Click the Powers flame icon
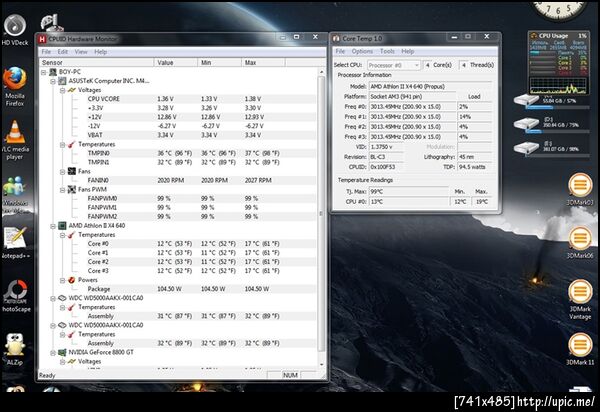The image size is (600, 412). [x=72, y=280]
